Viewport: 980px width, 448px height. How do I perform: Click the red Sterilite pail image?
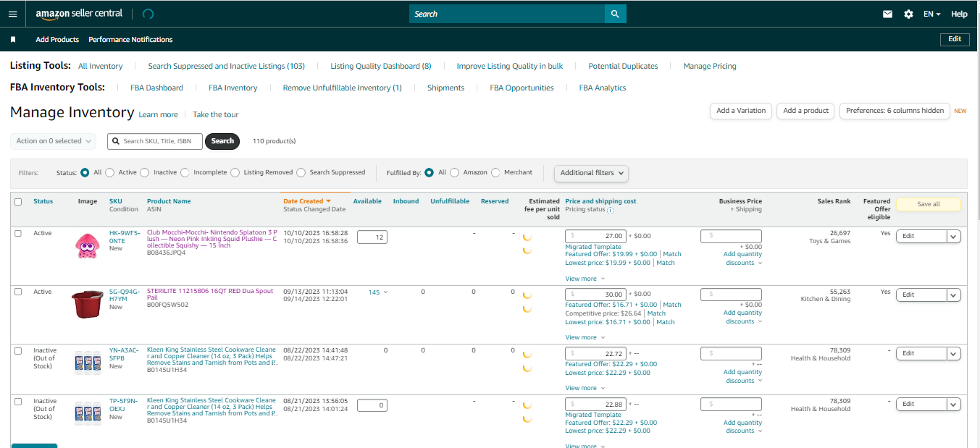click(x=87, y=304)
